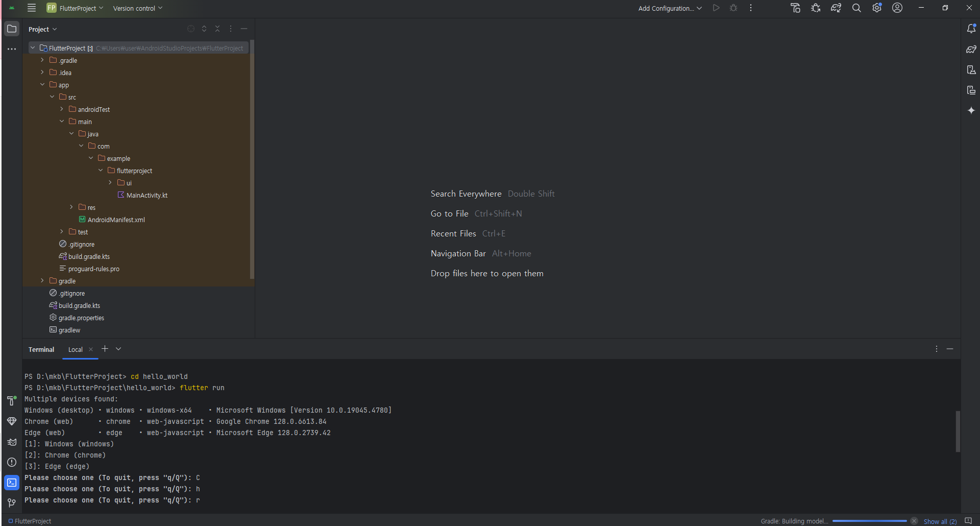Open App Quality Insights gem icon

coord(12,421)
